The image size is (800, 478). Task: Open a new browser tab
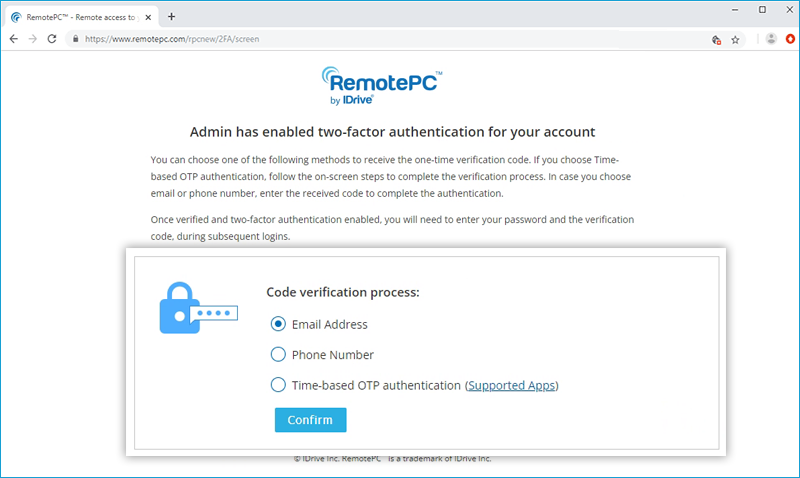(x=171, y=16)
